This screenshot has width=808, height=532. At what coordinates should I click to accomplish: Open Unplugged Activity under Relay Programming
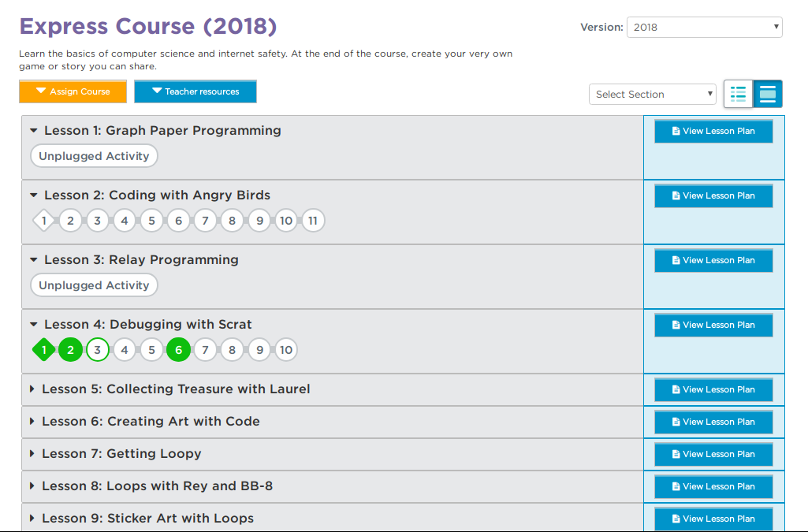pos(94,285)
